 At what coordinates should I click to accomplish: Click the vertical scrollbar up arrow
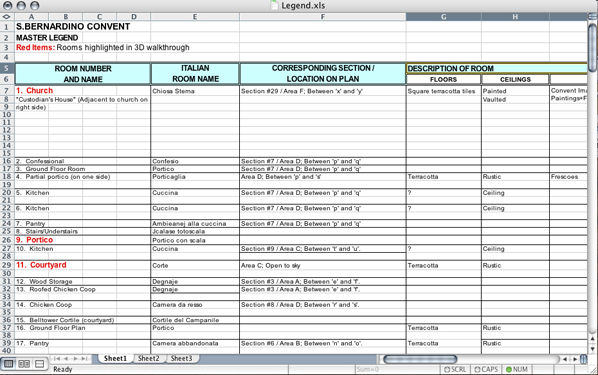coord(592,339)
